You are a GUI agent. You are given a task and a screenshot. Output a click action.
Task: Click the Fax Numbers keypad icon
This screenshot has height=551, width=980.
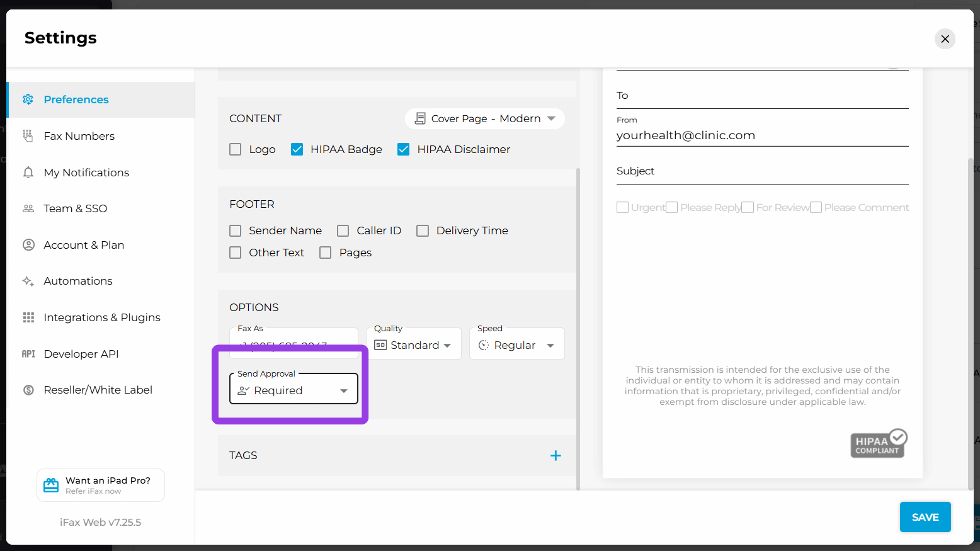click(x=28, y=136)
